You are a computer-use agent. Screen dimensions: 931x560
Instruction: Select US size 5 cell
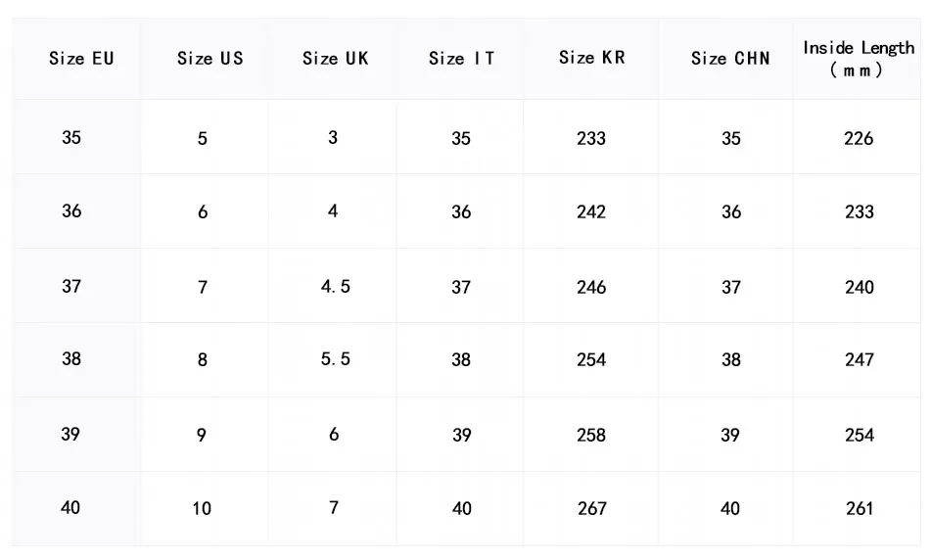[203, 139]
